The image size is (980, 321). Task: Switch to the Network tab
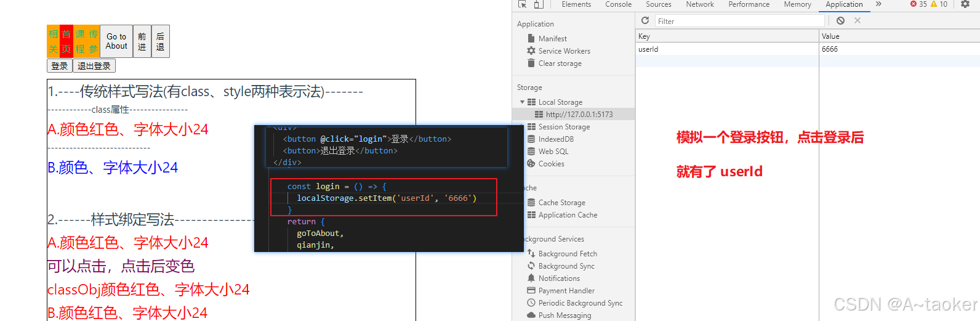(x=700, y=4)
